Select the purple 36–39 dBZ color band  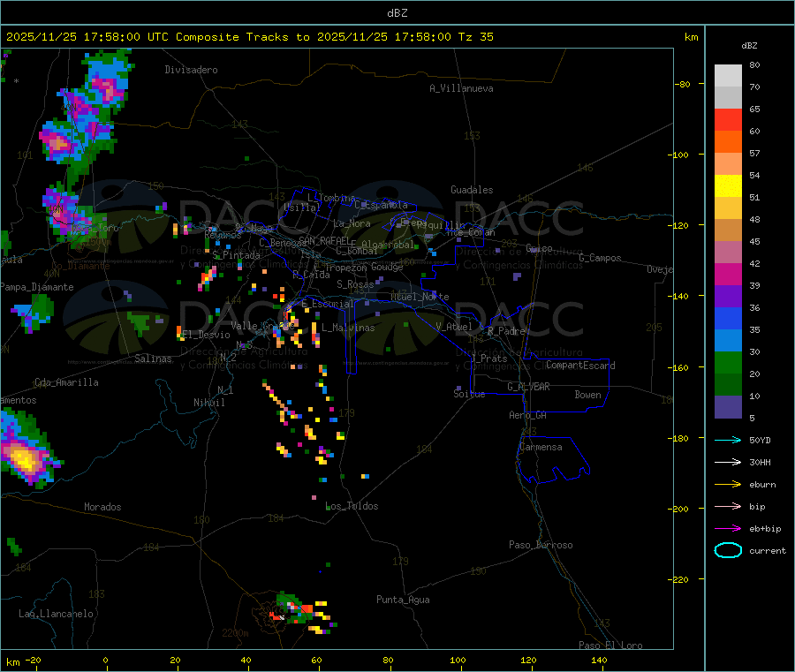(x=728, y=297)
